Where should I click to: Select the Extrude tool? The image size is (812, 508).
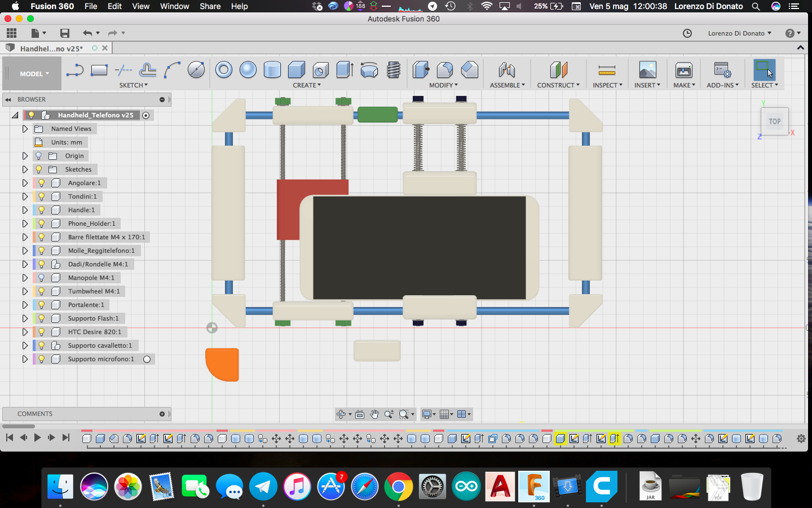[x=345, y=70]
